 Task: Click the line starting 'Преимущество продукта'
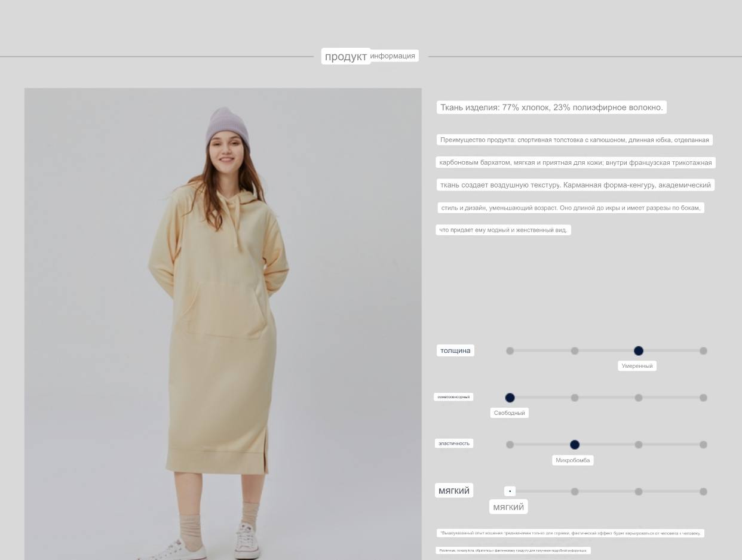575,140
